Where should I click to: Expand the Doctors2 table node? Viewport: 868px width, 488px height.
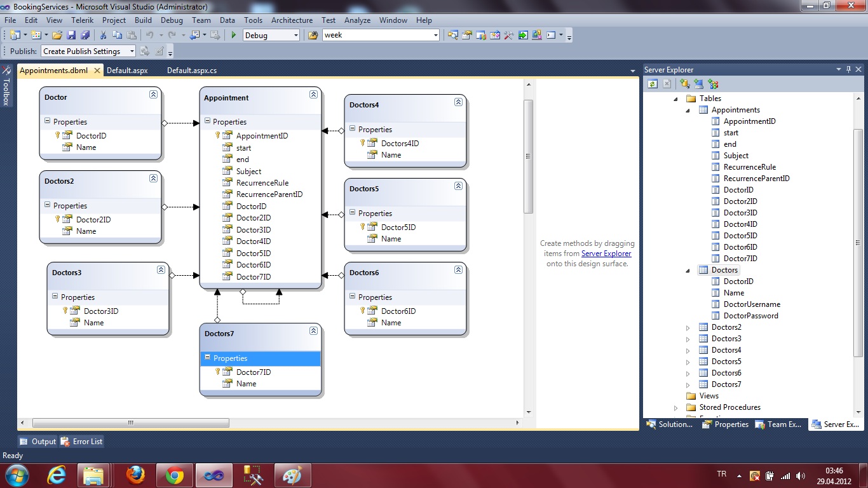[x=688, y=328]
